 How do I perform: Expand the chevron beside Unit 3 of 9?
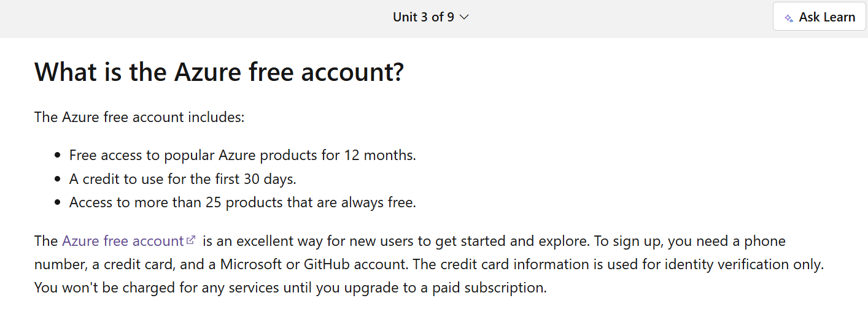[x=464, y=17]
